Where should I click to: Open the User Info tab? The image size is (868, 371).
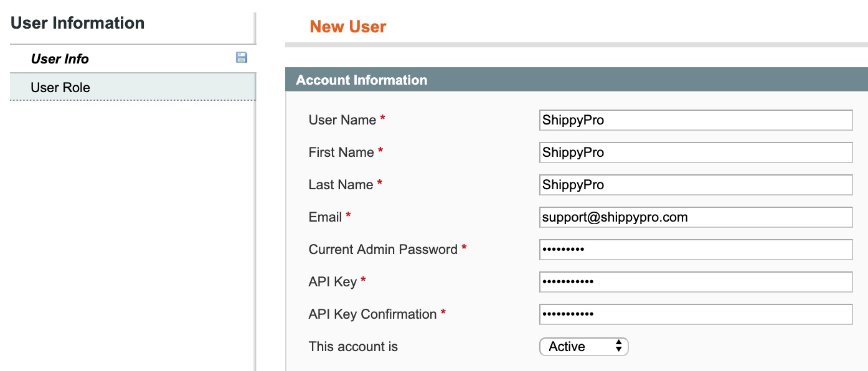133,59
